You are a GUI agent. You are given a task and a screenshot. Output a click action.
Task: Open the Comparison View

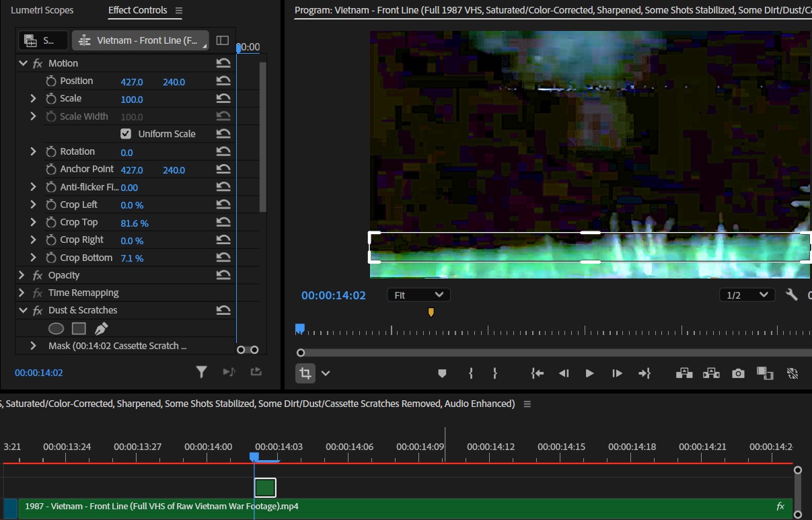coord(764,373)
